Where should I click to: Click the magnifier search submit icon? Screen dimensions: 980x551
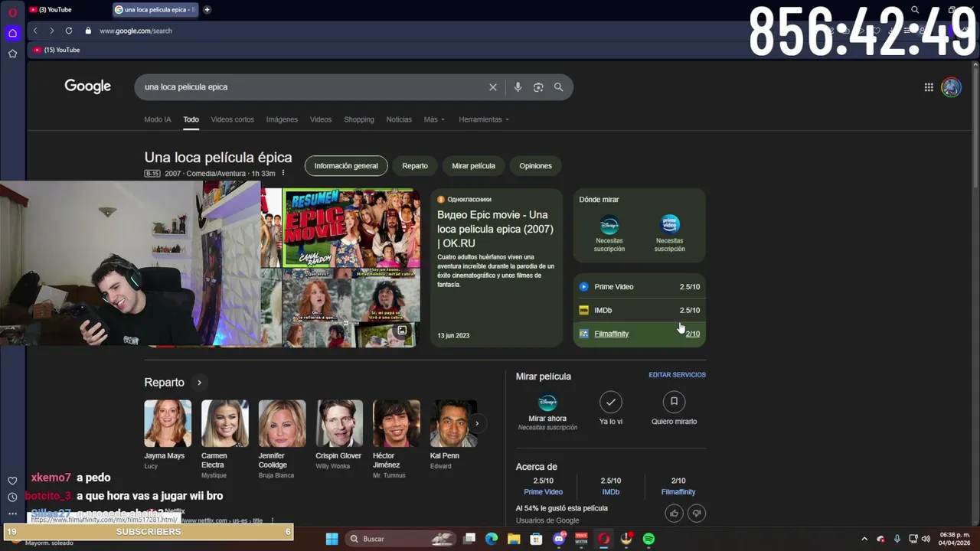point(558,87)
